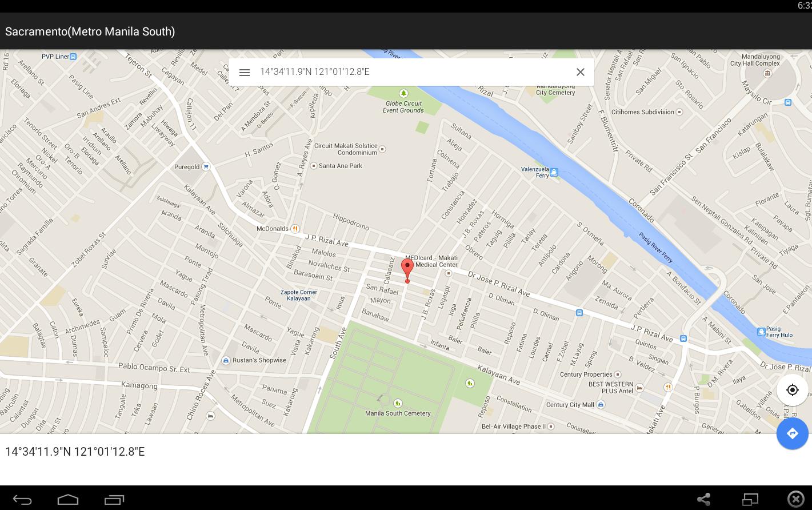Go to Android home screen
This screenshot has width=812, height=510.
pyautogui.click(x=68, y=499)
